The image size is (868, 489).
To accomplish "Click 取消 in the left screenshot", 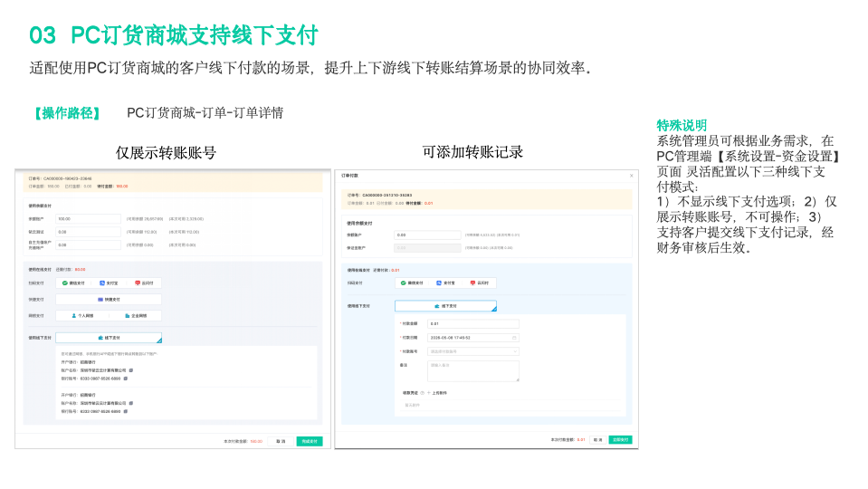I will [x=281, y=441].
